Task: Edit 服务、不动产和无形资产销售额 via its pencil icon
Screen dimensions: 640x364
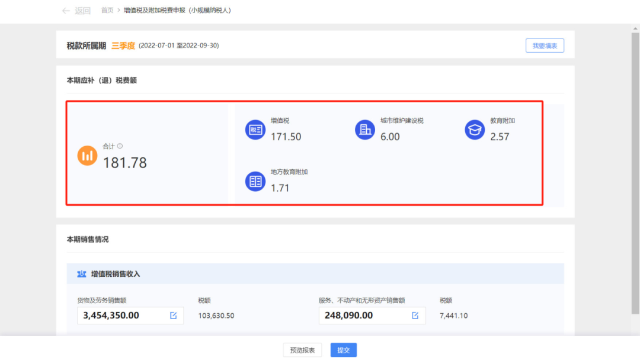Action: (415, 315)
